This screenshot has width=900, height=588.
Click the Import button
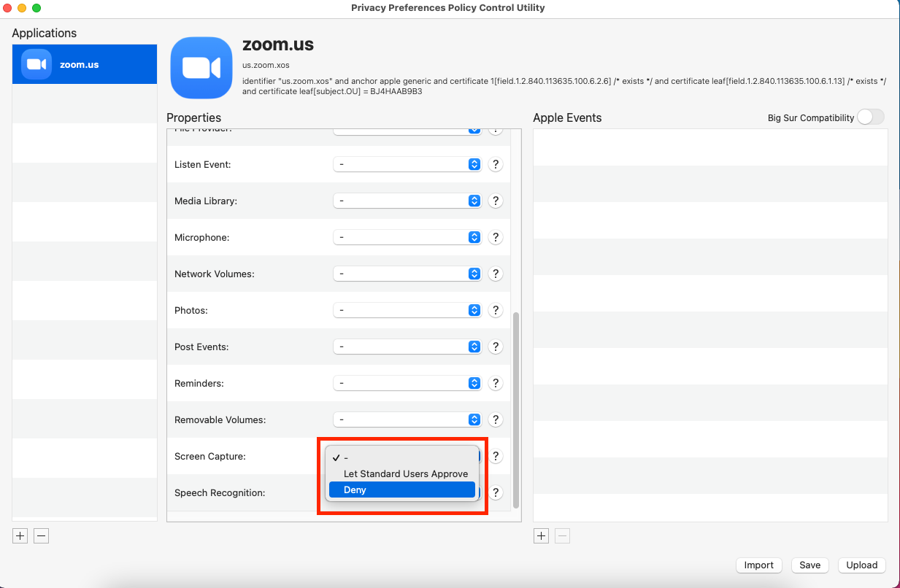[x=758, y=565]
